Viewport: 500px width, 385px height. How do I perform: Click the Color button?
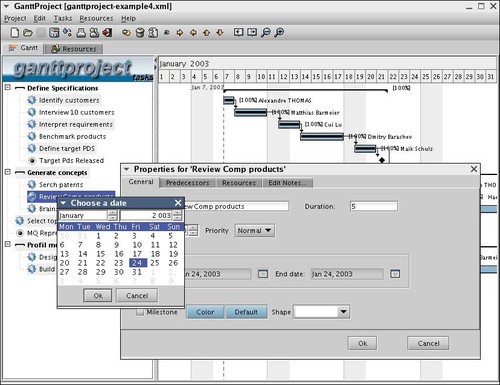click(205, 312)
